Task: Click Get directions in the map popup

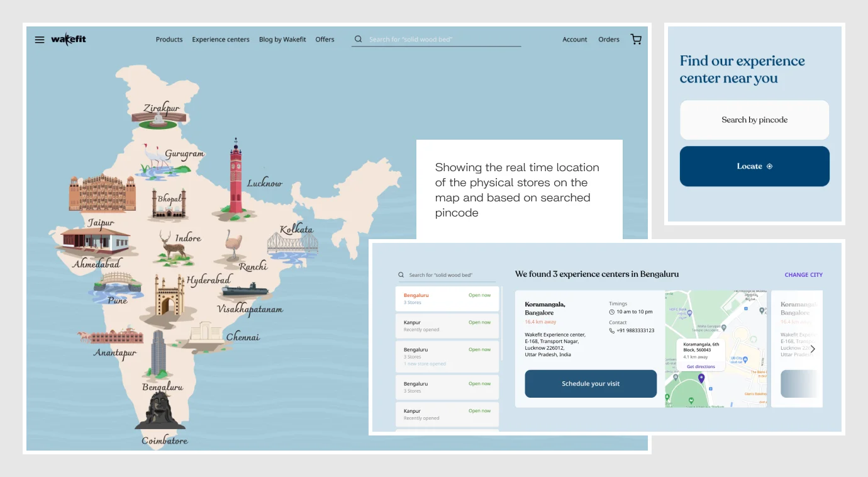Action: [701, 367]
